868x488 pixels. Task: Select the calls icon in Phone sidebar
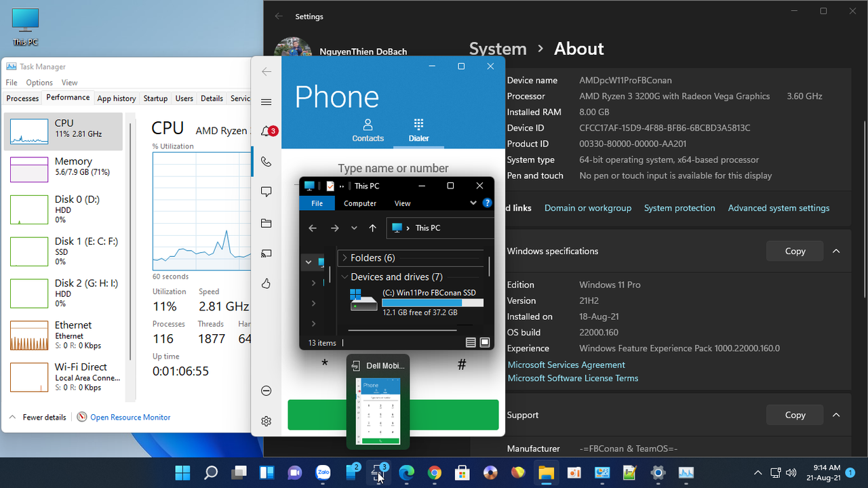(266, 162)
